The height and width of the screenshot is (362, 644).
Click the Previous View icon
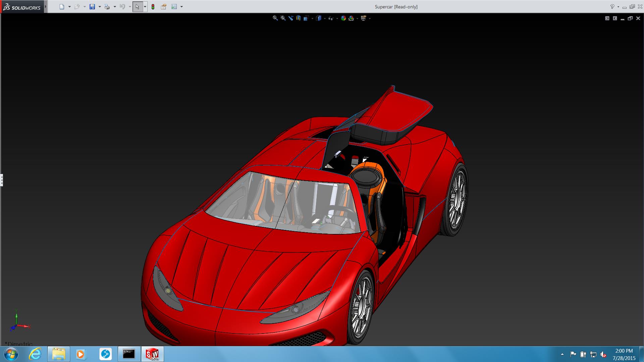[290, 18]
